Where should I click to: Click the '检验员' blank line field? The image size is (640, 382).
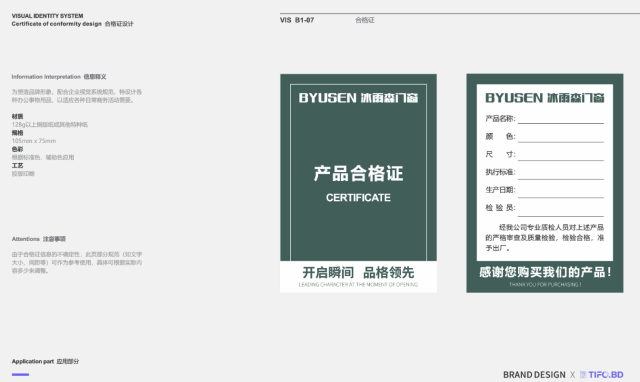(x=561, y=211)
